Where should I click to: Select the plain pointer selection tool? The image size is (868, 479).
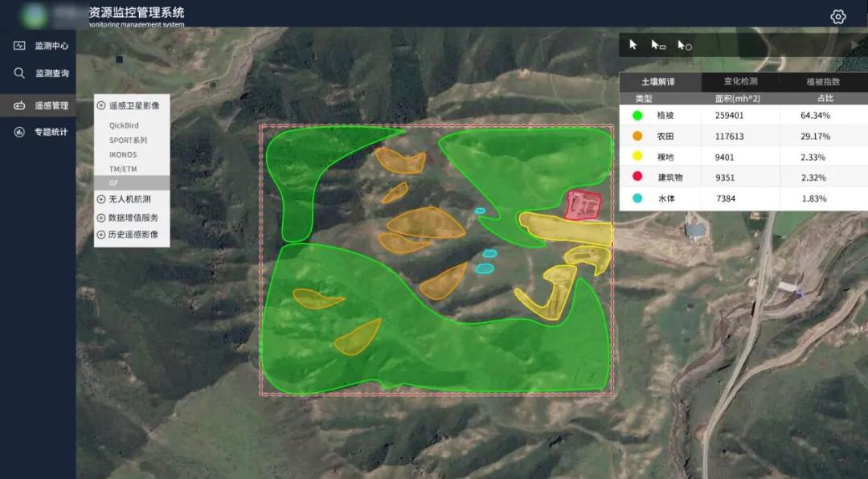click(x=633, y=45)
